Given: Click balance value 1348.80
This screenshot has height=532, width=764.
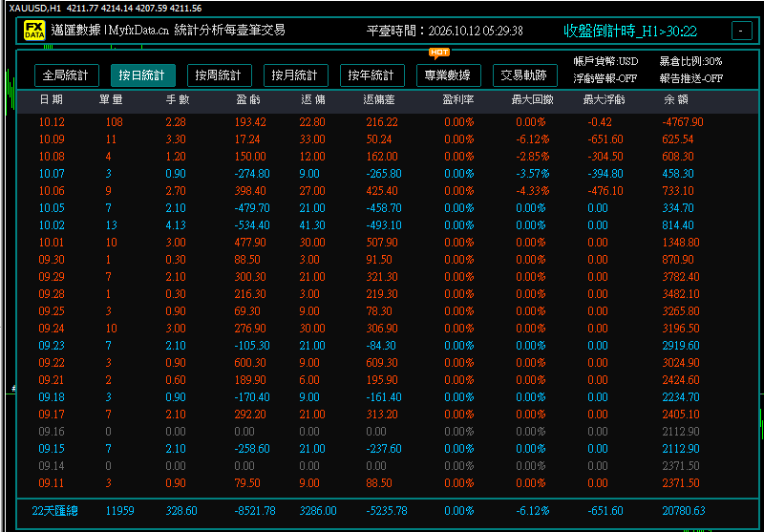Looking at the screenshot, I should pos(681,243).
